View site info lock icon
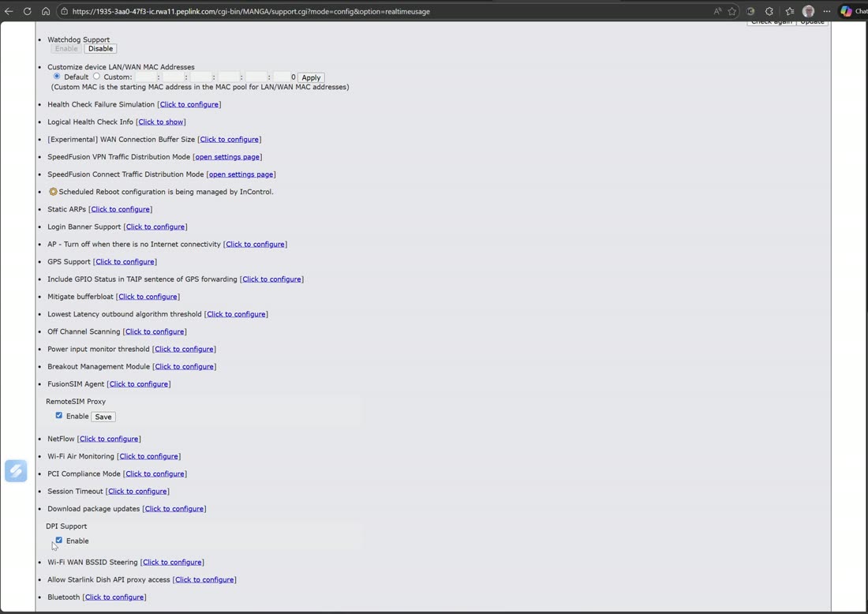The height and width of the screenshot is (614, 868). coord(64,11)
